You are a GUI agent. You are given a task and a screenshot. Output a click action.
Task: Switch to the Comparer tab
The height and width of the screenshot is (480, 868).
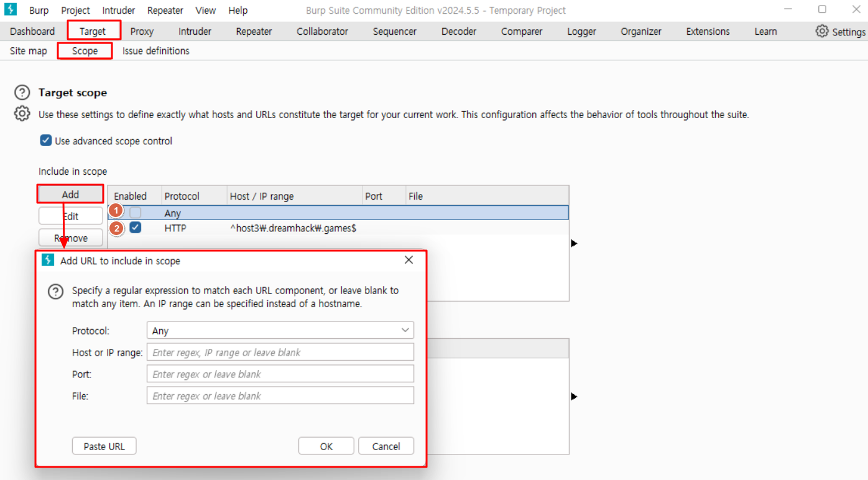[522, 31]
